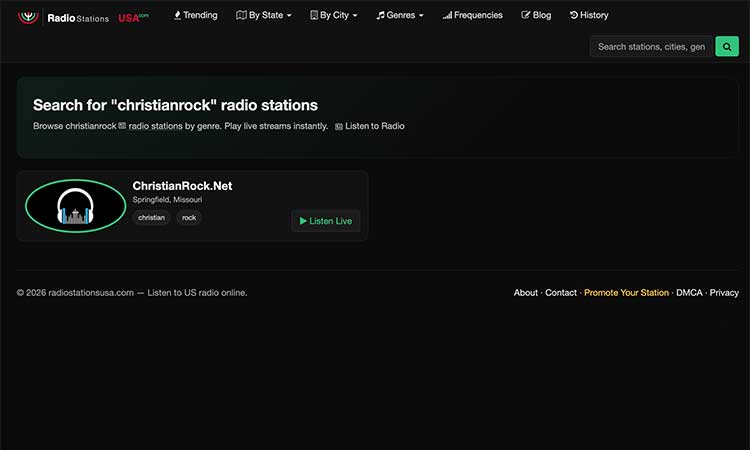Expand the By City dropdown
The height and width of the screenshot is (450, 750).
pyautogui.click(x=333, y=15)
